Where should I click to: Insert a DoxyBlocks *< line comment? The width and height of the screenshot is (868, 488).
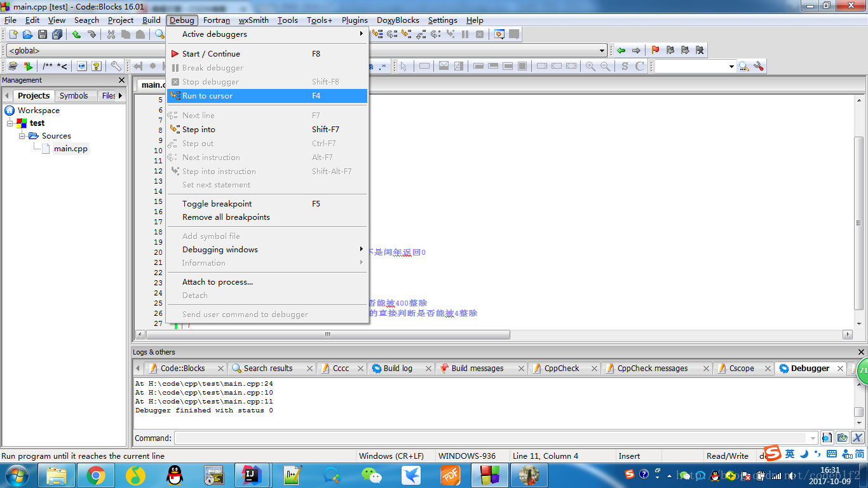tap(62, 66)
